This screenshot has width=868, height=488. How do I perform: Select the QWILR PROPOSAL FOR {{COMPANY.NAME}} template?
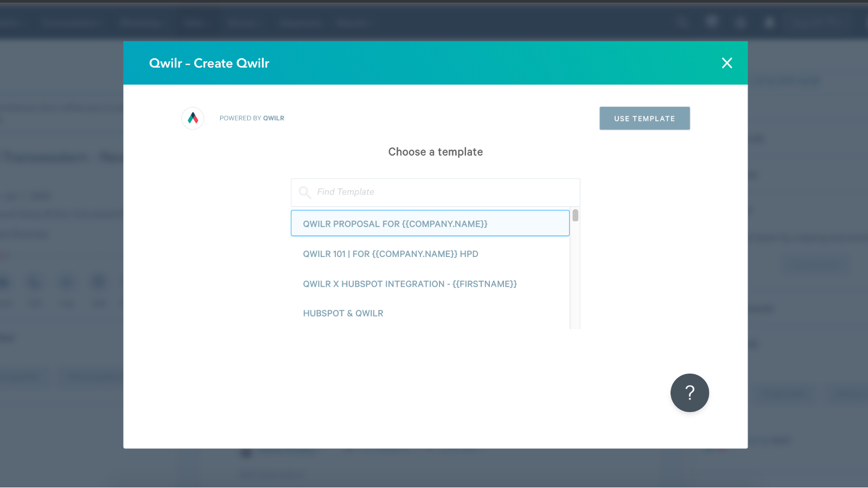coord(430,223)
